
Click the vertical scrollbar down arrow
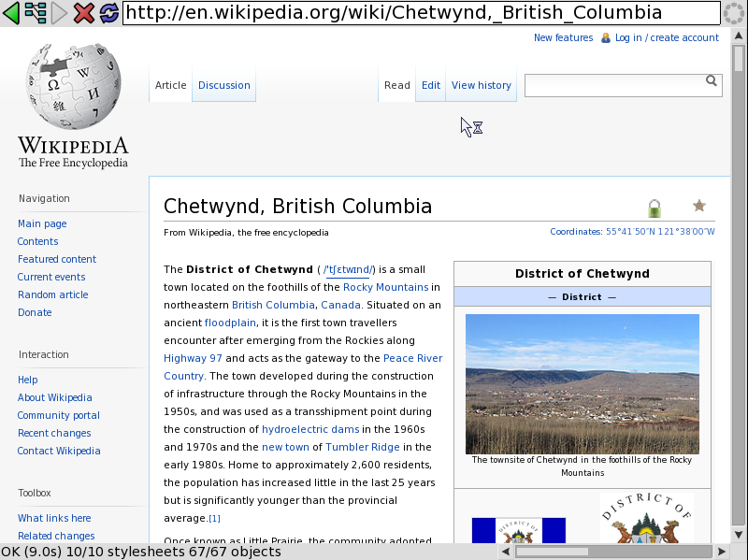tap(739, 534)
